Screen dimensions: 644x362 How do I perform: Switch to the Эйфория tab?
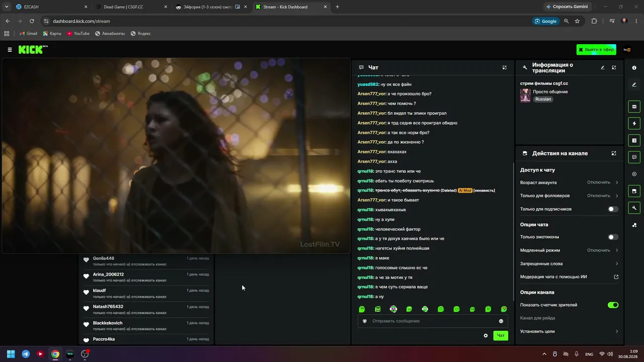pos(211,7)
